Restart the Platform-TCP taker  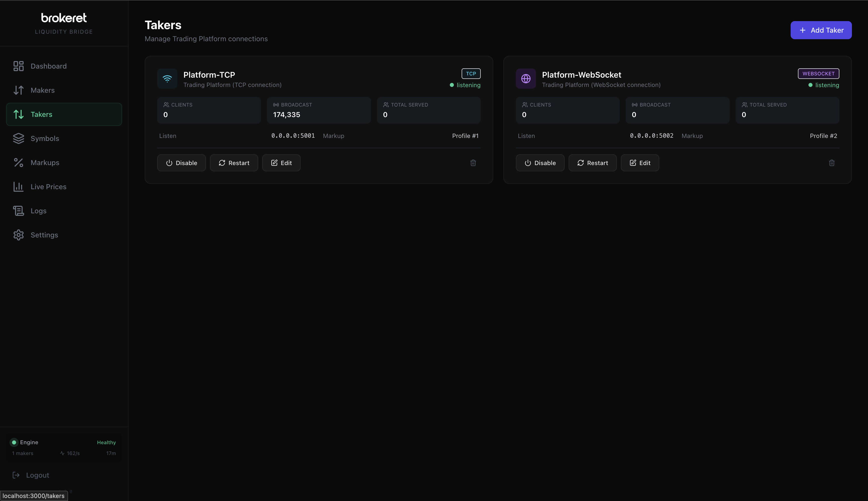pos(234,163)
